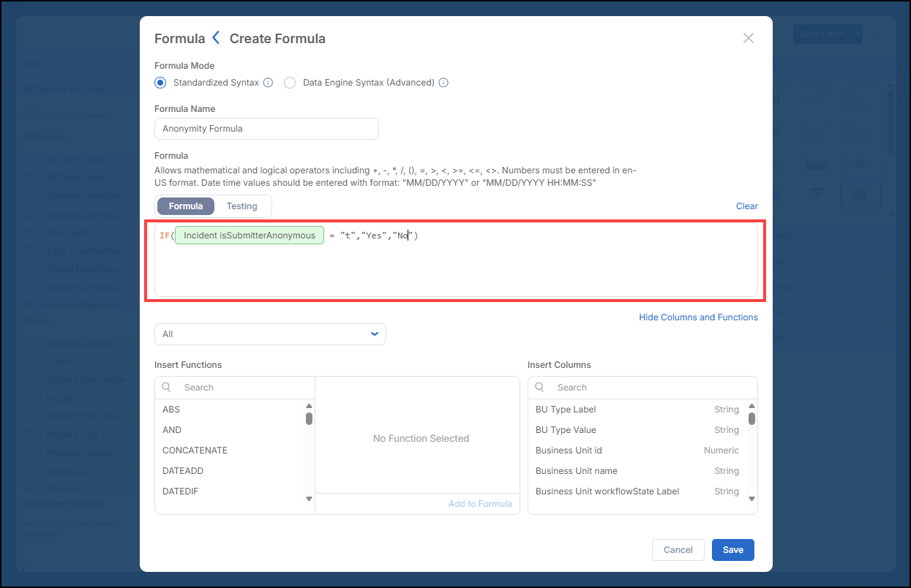The height and width of the screenshot is (588, 911).
Task: Click functions list scroll up arrow
Action: coord(309,406)
